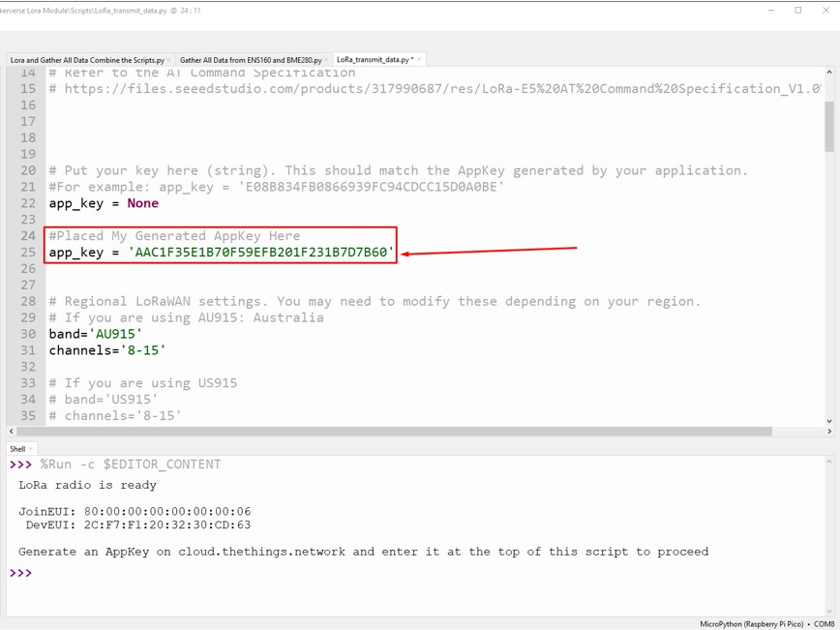Select the Shell tab
This screenshot has height=630, width=840.
tap(19, 448)
